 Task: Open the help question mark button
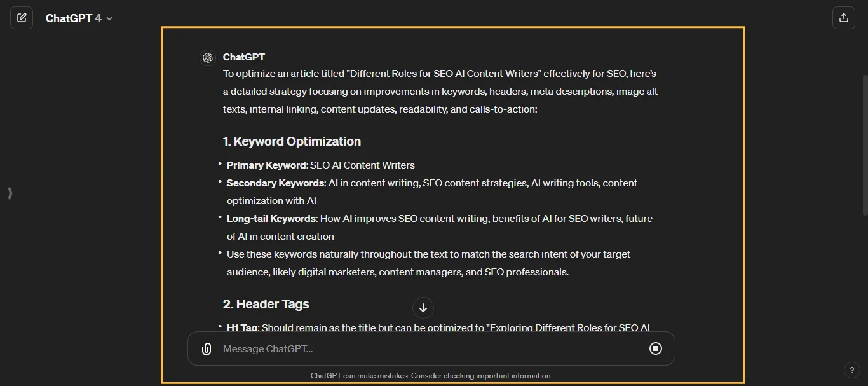(x=852, y=370)
